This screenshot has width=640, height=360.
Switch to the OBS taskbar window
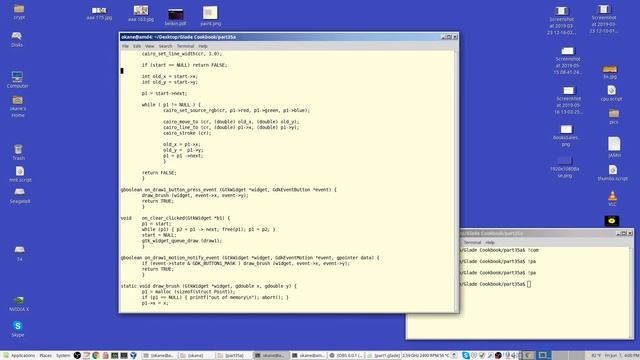347,356
